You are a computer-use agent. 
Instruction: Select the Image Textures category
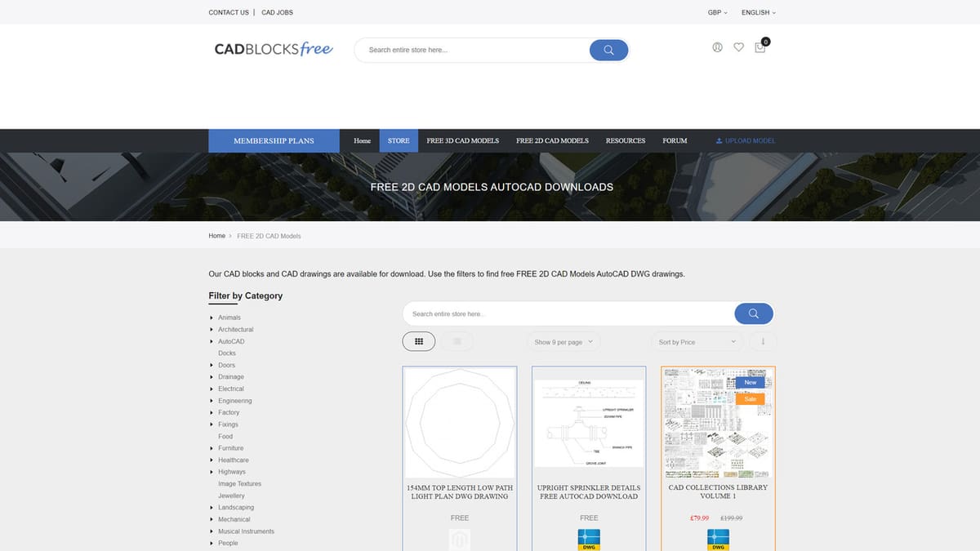tap(239, 483)
